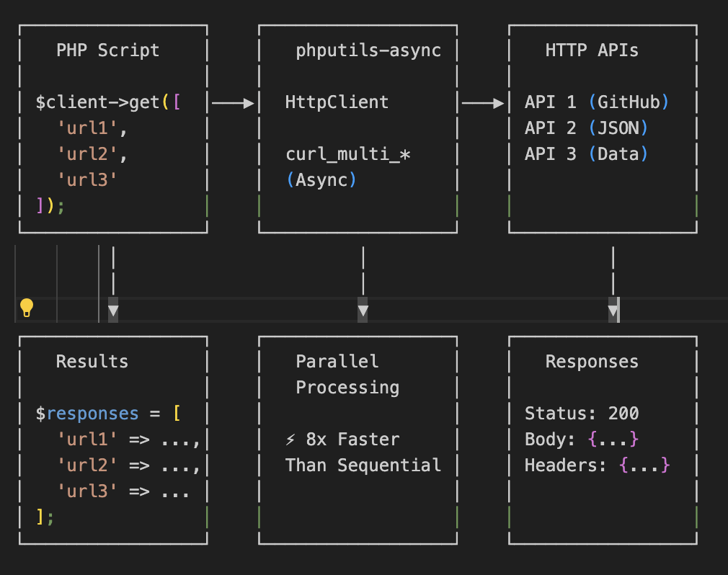Click the down arrowhead above Parallel Processing box
The height and width of the screenshot is (575, 728).
pyautogui.click(x=363, y=311)
